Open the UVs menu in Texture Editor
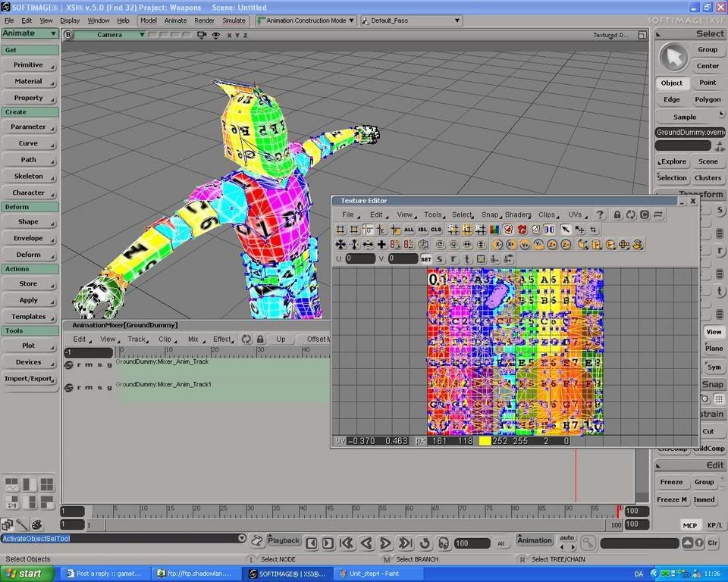 pyautogui.click(x=576, y=215)
